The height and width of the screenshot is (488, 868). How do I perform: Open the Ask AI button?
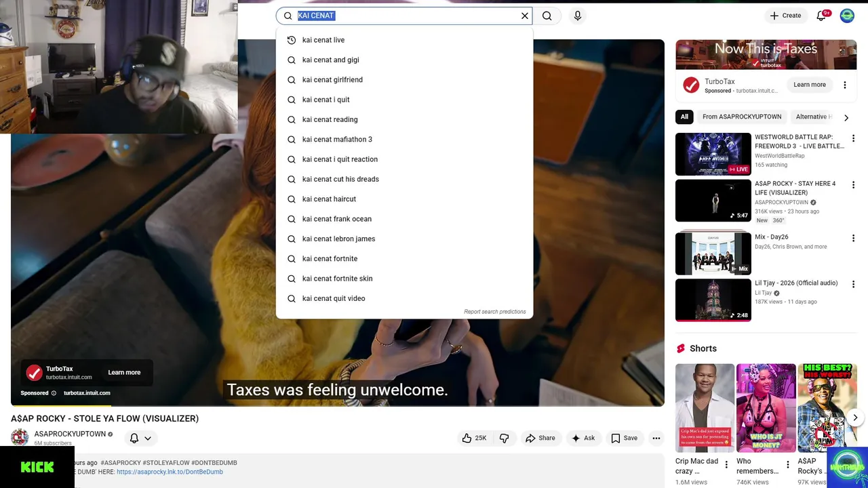click(583, 439)
